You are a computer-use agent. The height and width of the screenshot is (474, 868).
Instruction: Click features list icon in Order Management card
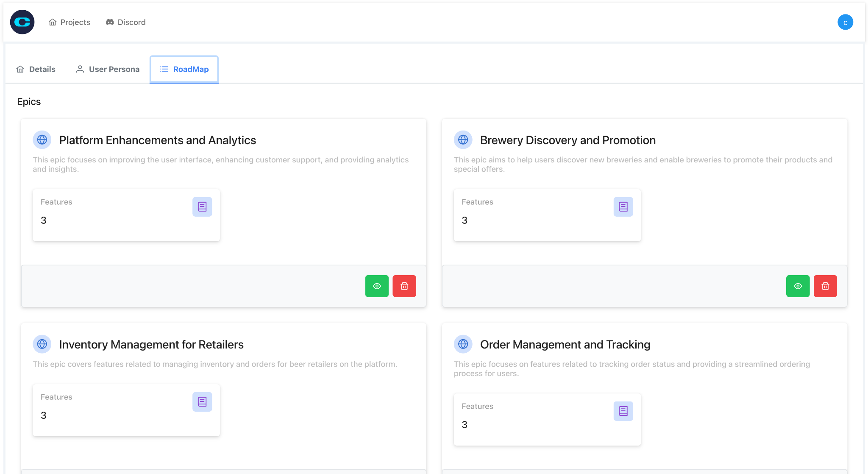point(623,411)
